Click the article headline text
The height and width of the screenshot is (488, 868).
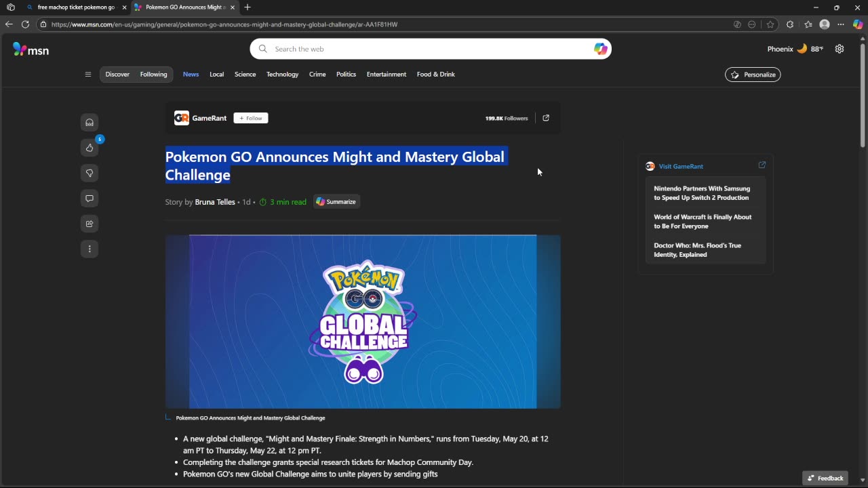pos(335,166)
